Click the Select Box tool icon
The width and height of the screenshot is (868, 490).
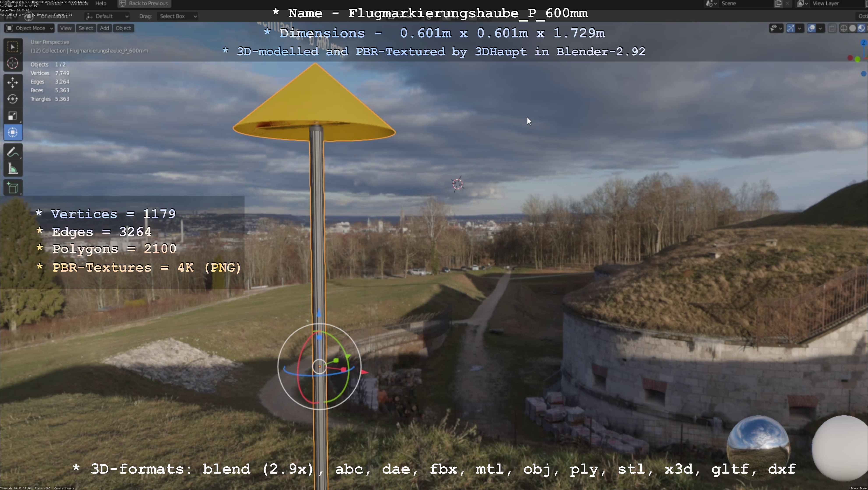coord(13,47)
